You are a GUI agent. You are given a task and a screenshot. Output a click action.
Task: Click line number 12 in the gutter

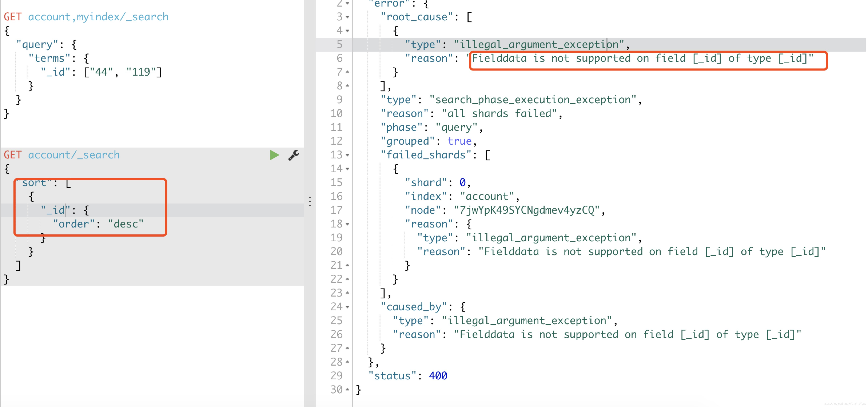click(x=336, y=141)
